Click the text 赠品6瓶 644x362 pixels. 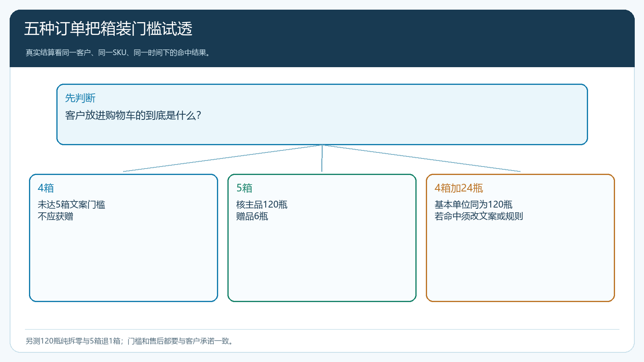coord(252,216)
